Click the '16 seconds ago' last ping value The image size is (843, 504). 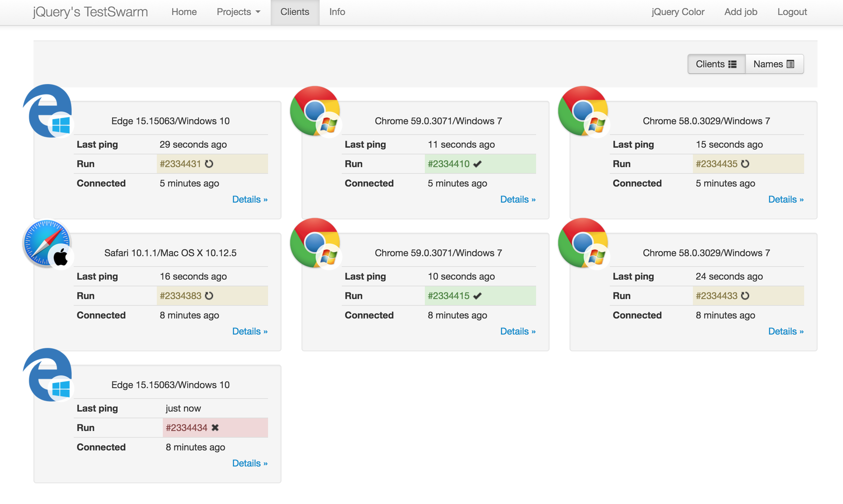click(x=193, y=277)
